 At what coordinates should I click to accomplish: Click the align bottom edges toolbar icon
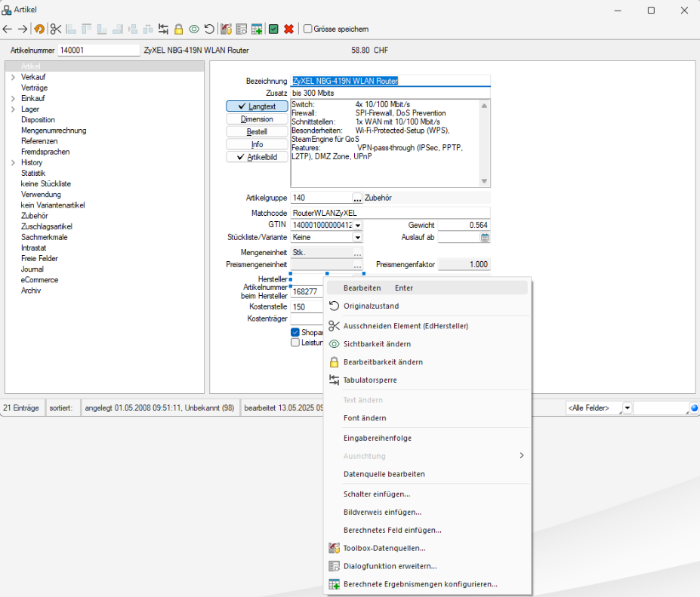point(102,29)
